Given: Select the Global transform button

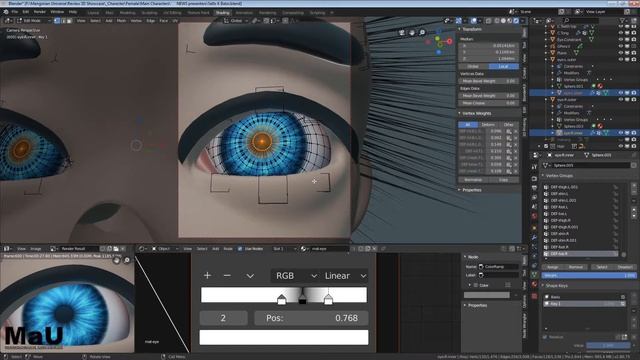Looking at the screenshot, I should [x=473, y=66].
